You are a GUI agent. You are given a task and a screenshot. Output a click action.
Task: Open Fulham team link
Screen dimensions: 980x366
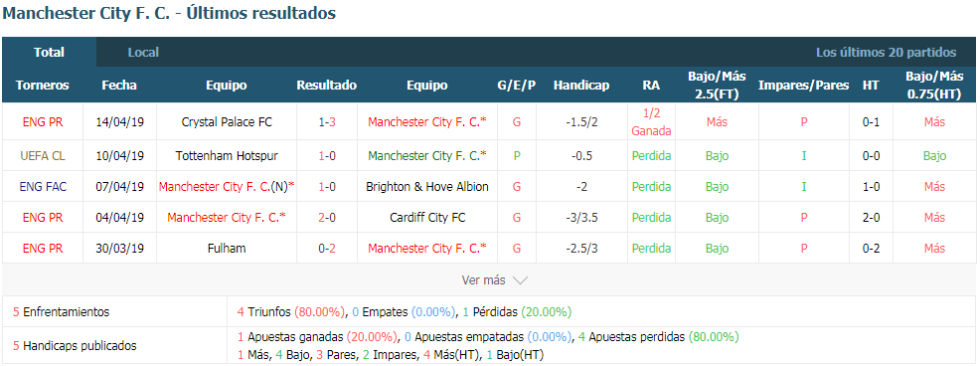click(227, 248)
